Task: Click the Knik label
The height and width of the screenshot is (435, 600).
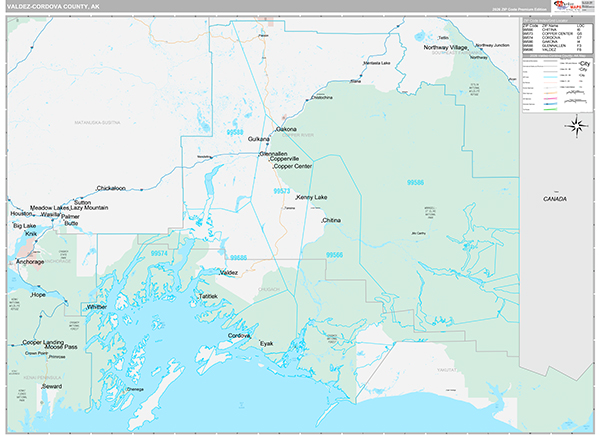Action: click(x=31, y=234)
